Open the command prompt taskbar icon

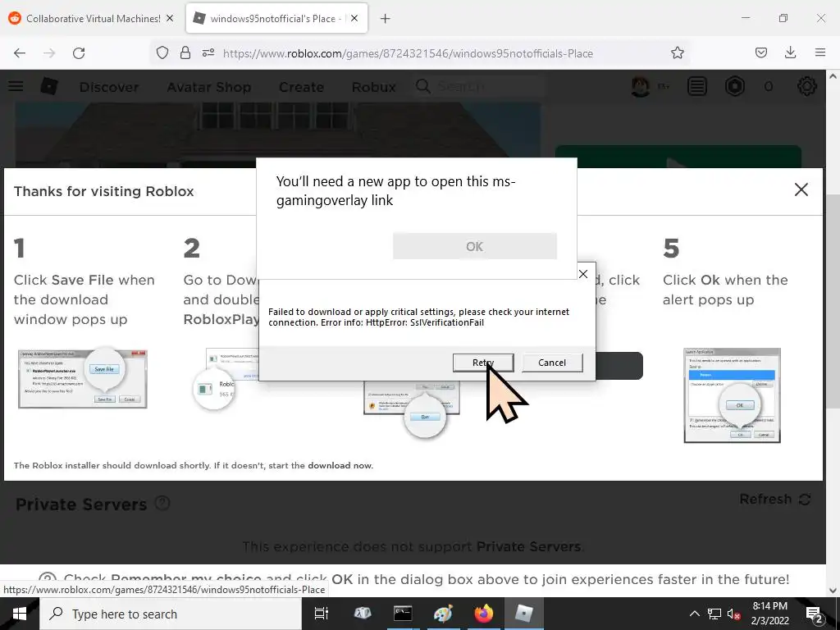tap(403, 614)
